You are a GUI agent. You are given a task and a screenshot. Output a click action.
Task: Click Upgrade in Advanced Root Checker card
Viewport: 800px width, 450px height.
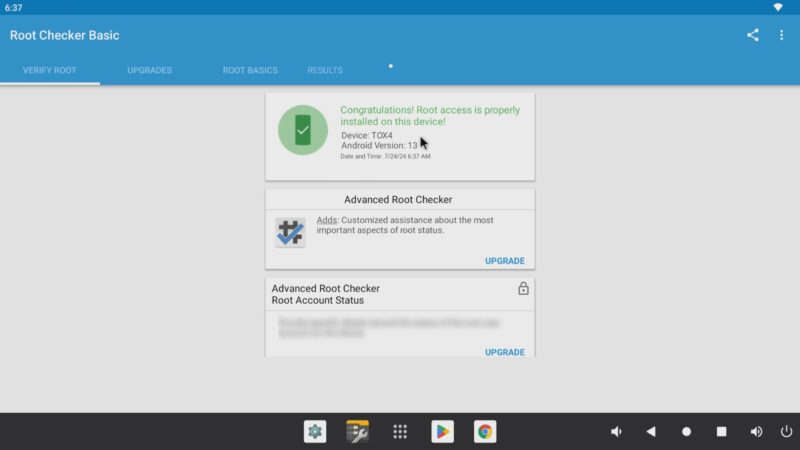pos(505,261)
